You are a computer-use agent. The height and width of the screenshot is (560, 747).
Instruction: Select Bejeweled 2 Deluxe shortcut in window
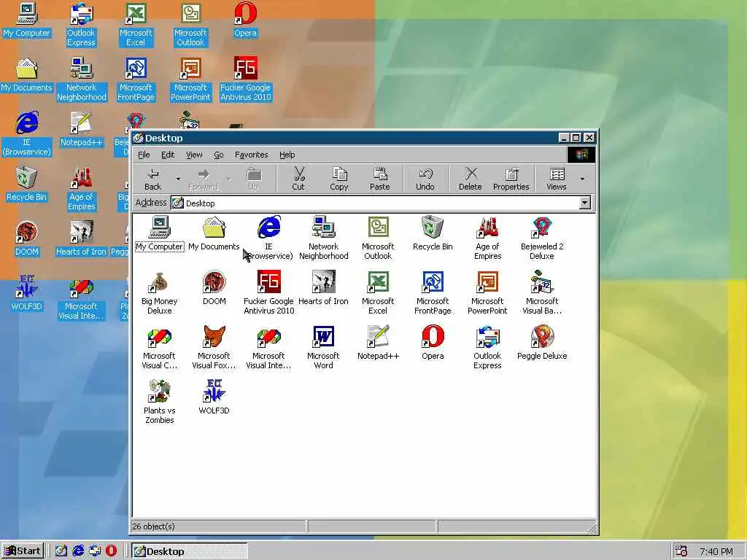tap(542, 238)
